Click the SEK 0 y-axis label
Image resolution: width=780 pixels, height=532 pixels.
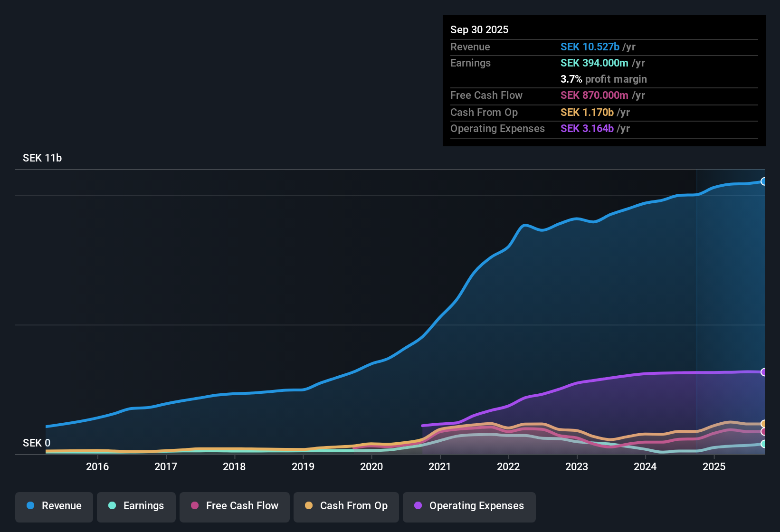click(x=37, y=443)
